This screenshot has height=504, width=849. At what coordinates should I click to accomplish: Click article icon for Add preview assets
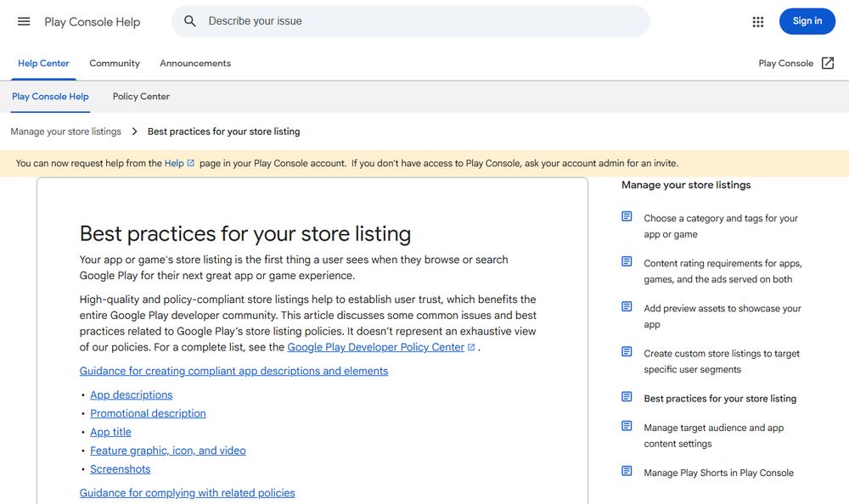click(627, 306)
